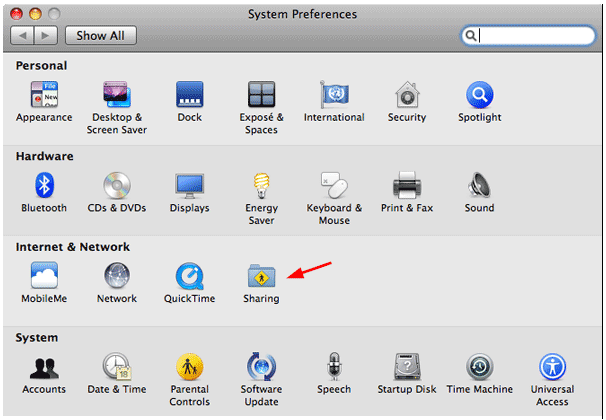Image resolution: width=606 pixels, height=420 pixels.
Task: Focus the search field in the toolbar
Action: [x=528, y=36]
